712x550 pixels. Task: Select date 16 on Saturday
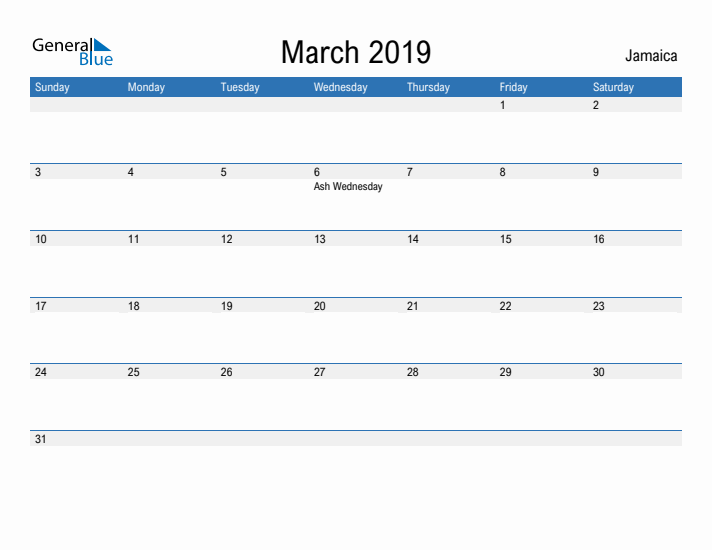(598, 239)
